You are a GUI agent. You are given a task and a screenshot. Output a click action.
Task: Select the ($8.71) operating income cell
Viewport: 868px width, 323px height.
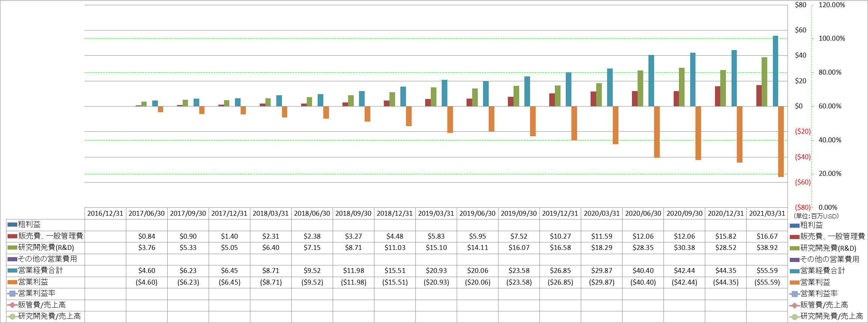pyautogui.click(x=271, y=282)
